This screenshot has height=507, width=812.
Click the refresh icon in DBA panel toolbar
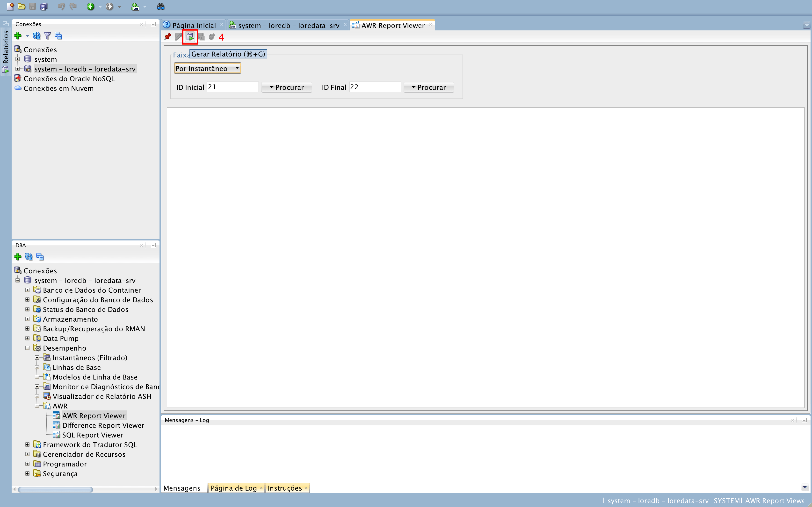pyautogui.click(x=29, y=257)
